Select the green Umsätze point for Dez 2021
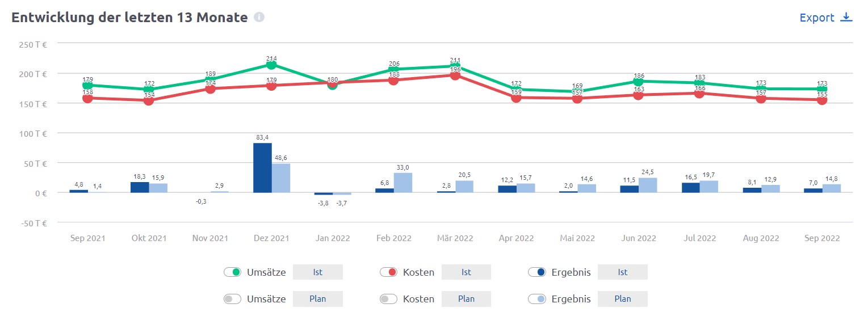Screen dimensions: 868x329 click(271, 65)
